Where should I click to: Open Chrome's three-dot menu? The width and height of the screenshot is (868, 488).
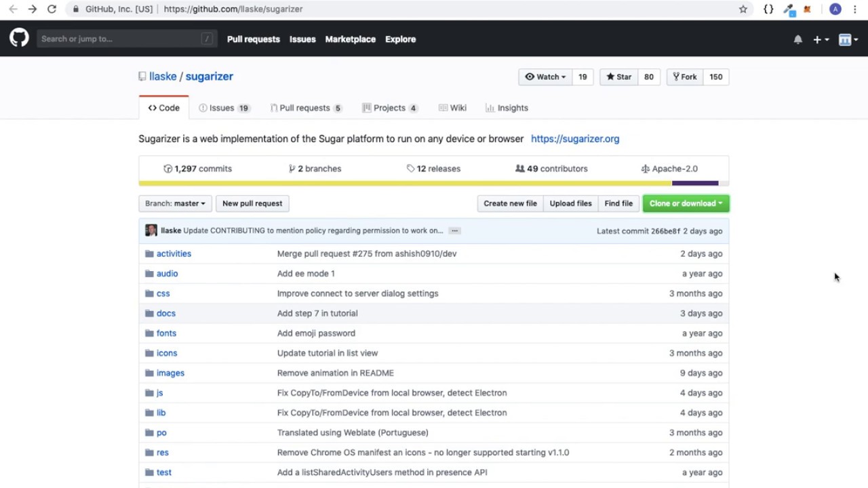tap(854, 9)
